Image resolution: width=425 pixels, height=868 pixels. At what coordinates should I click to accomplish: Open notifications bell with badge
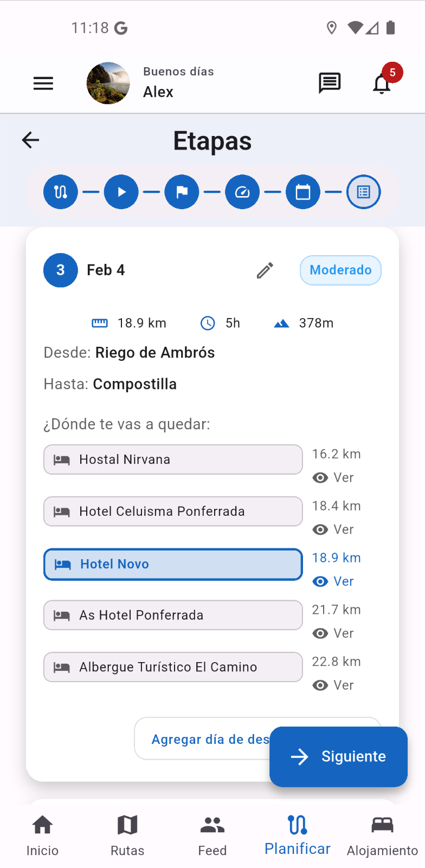[x=383, y=83]
